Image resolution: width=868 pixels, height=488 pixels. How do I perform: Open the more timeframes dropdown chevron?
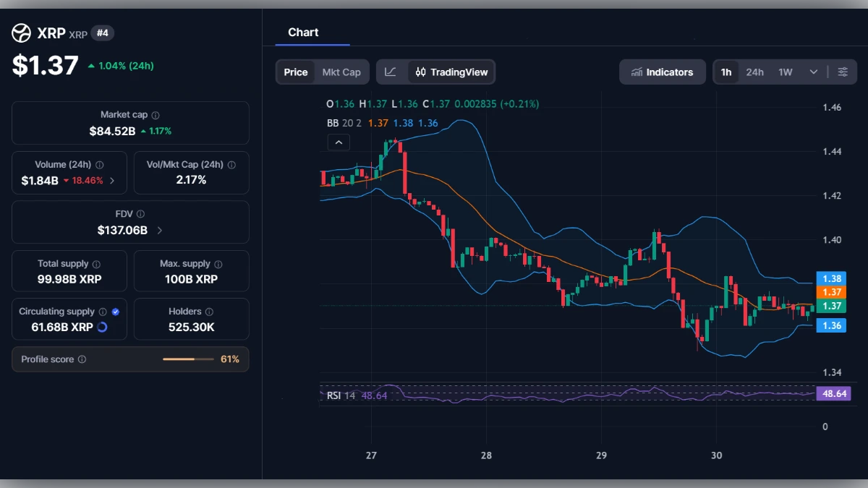[814, 72]
